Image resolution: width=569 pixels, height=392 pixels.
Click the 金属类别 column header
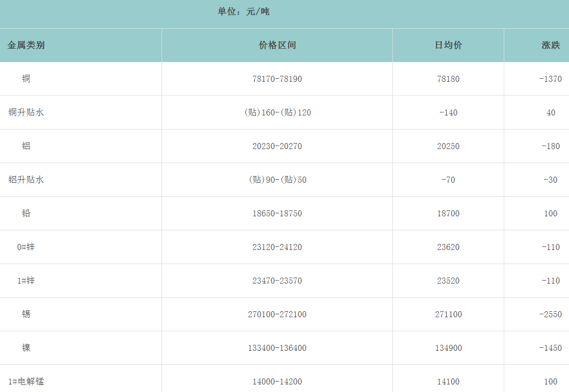coord(26,45)
